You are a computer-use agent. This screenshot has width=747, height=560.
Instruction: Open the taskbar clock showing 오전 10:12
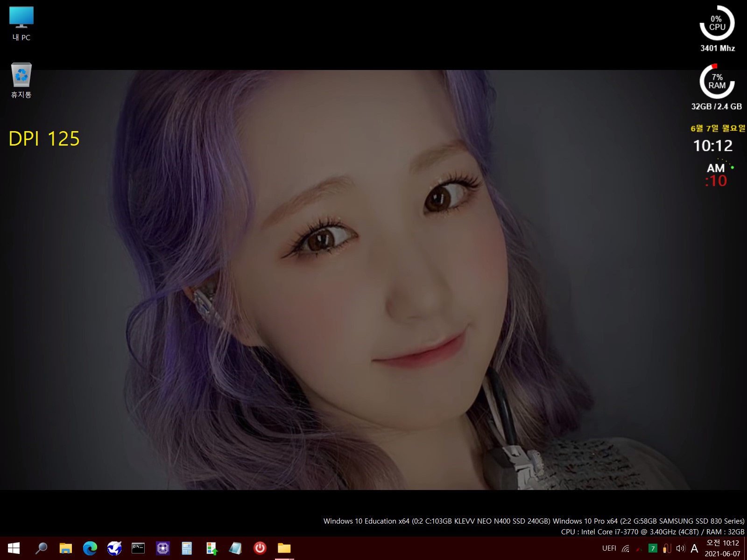coord(722,548)
